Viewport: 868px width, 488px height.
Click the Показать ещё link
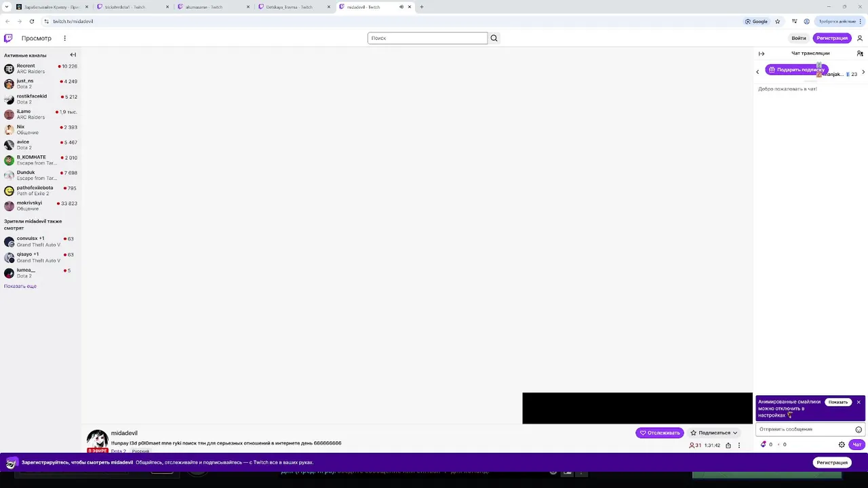20,286
